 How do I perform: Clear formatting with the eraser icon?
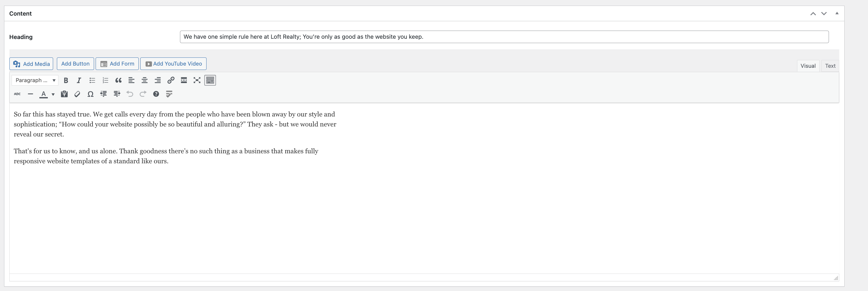pos(77,94)
